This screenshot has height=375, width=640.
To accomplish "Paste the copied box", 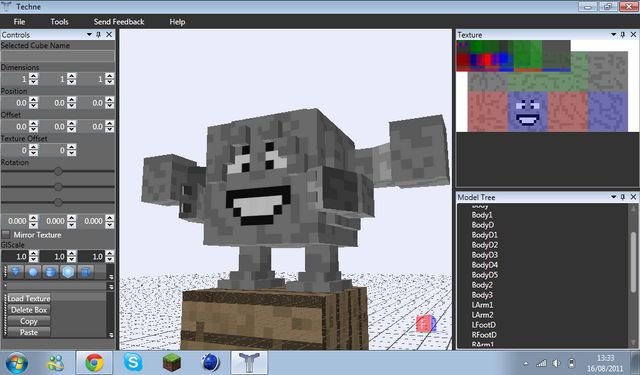I will (29, 332).
